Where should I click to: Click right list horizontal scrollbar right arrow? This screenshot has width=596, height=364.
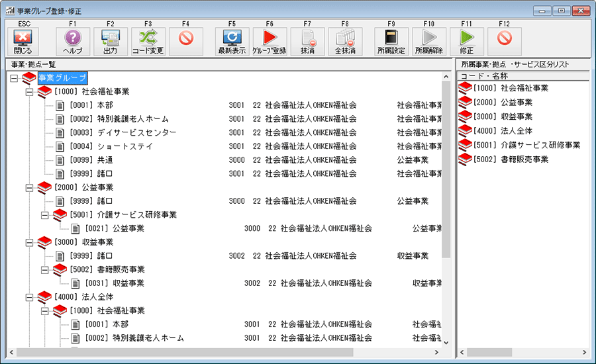(584, 352)
